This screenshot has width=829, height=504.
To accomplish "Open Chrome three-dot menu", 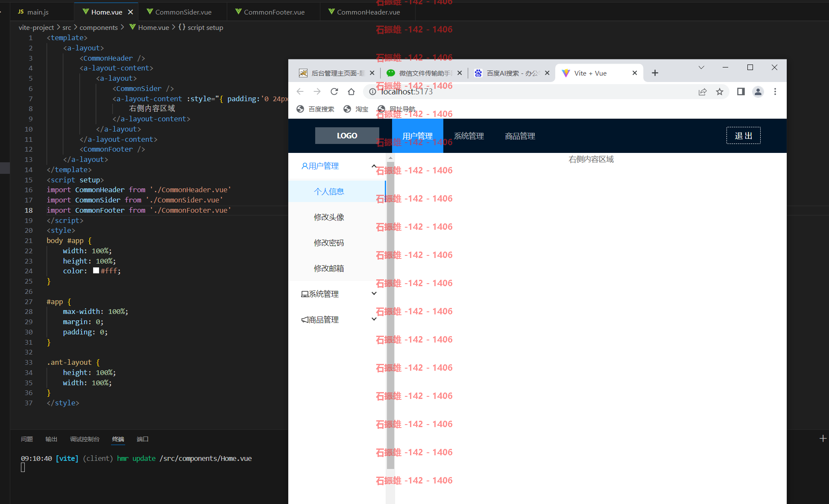I will 775,91.
